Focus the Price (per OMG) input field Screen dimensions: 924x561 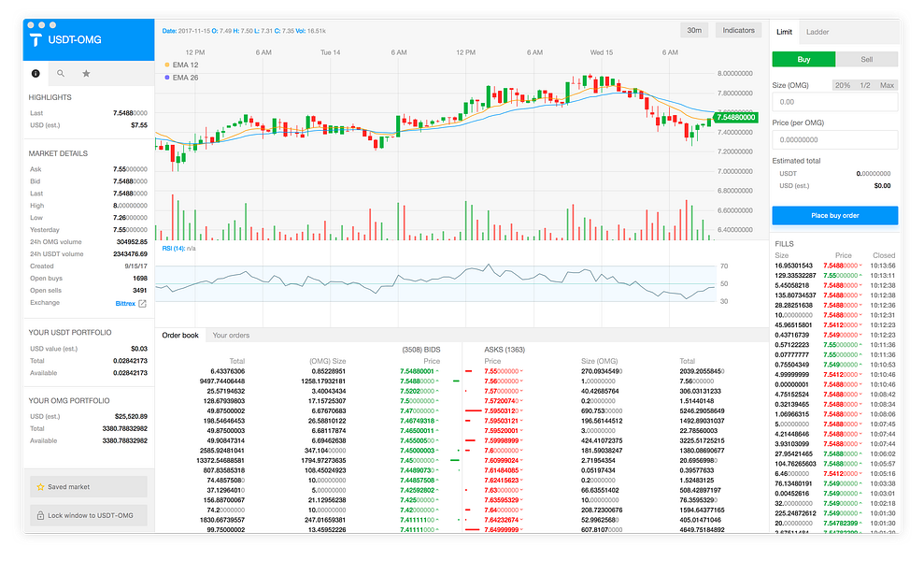point(835,140)
